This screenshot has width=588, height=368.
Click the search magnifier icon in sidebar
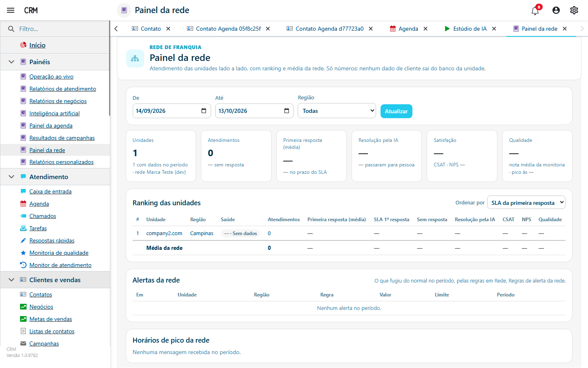click(x=11, y=29)
